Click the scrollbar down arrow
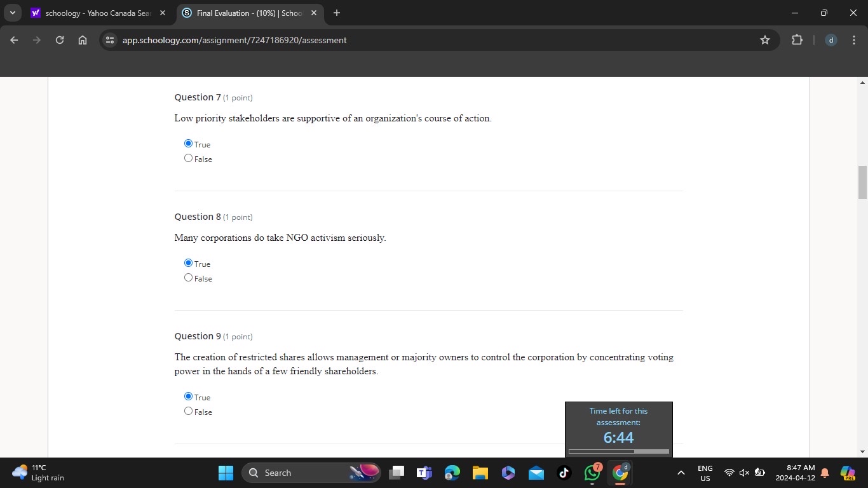The height and width of the screenshot is (488, 868). (862, 452)
